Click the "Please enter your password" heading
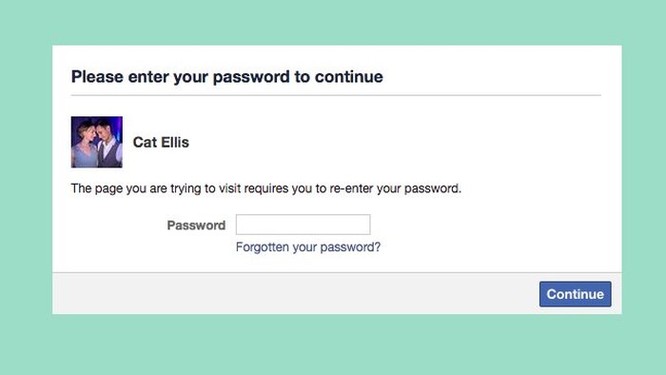The image size is (666, 375). click(227, 77)
